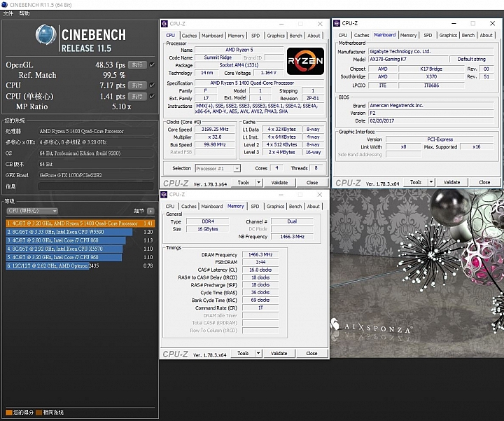Open Tools dropdown arrow in CPU tab window
This screenshot has height=421, width=504.
(259, 183)
